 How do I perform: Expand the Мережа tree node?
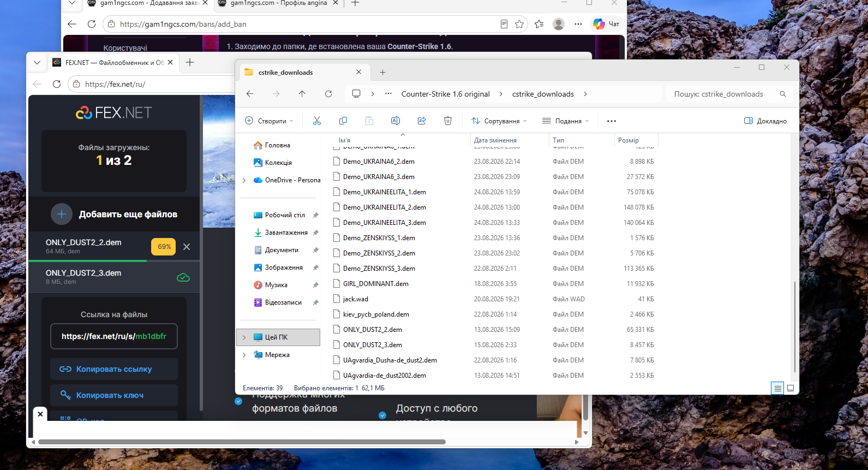(x=244, y=355)
